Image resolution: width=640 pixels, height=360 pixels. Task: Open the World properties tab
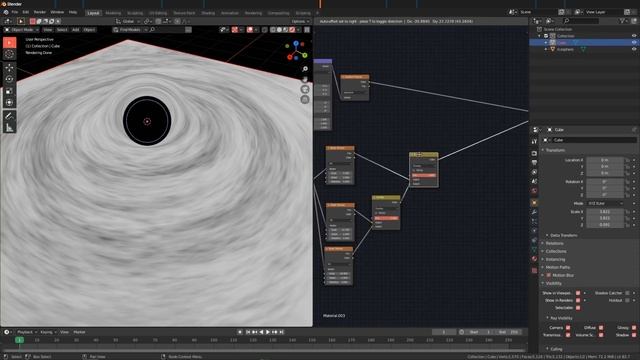(x=534, y=191)
